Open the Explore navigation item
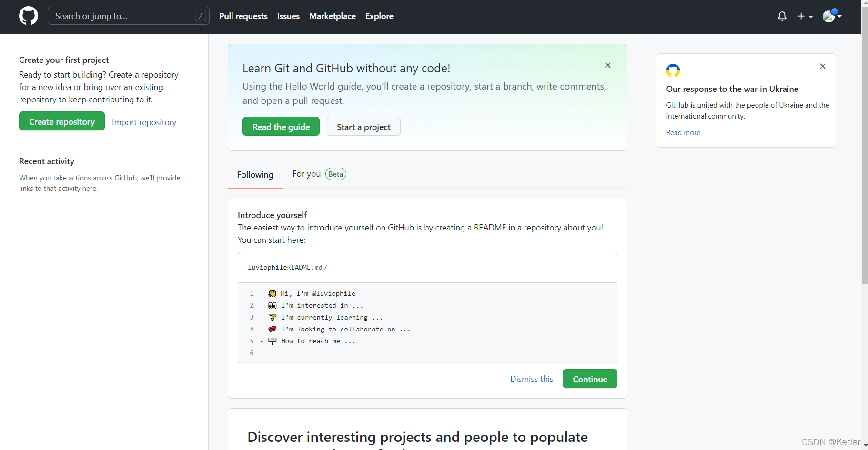The image size is (868, 450). pyautogui.click(x=379, y=16)
